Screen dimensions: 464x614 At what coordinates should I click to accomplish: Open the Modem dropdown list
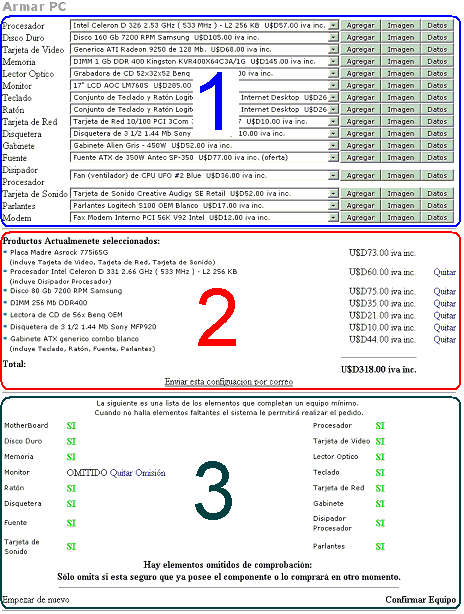333,218
